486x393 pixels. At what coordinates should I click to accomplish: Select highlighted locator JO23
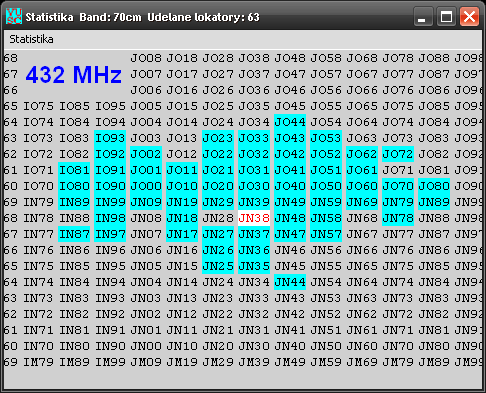[x=218, y=138]
